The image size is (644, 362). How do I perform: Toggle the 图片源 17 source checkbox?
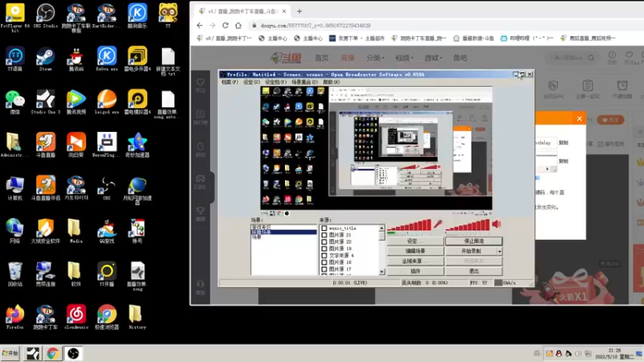coord(324,269)
